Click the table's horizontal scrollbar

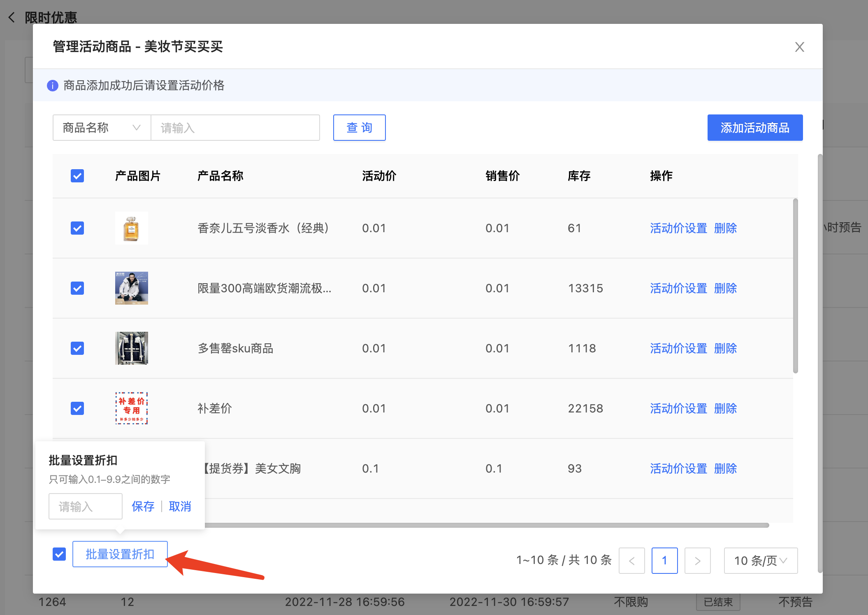tap(487, 525)
